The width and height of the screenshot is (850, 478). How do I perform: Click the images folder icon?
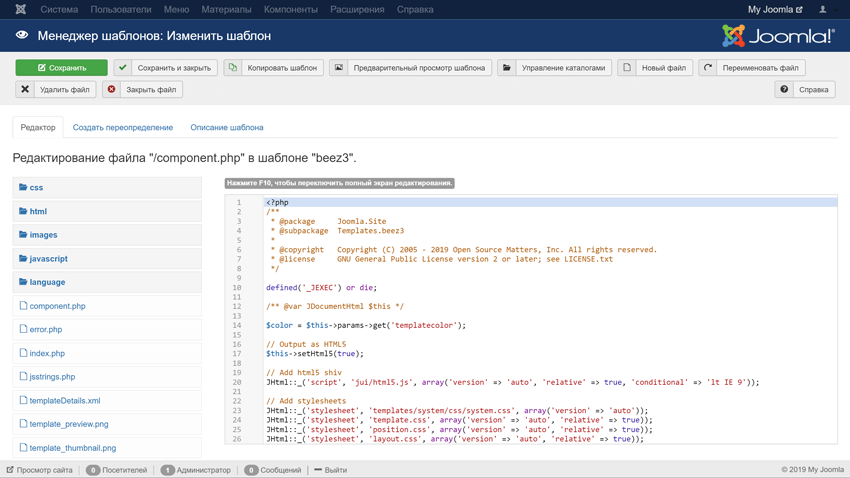pyautogui.click(x=23, y=235)
